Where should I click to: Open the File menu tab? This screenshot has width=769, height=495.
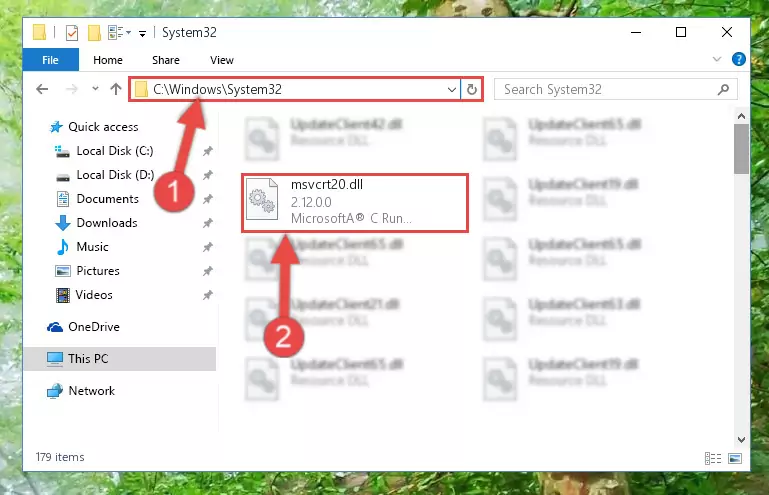pos(51,60)
